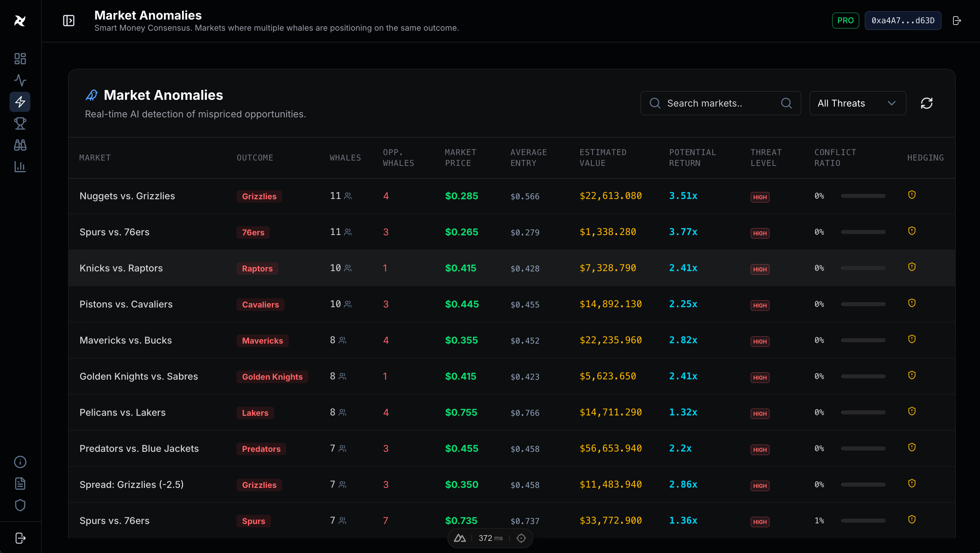The height and width of the screenshot is (553, 980).
Task: Click estimated value $56,653.940
Action: [611, 448]
